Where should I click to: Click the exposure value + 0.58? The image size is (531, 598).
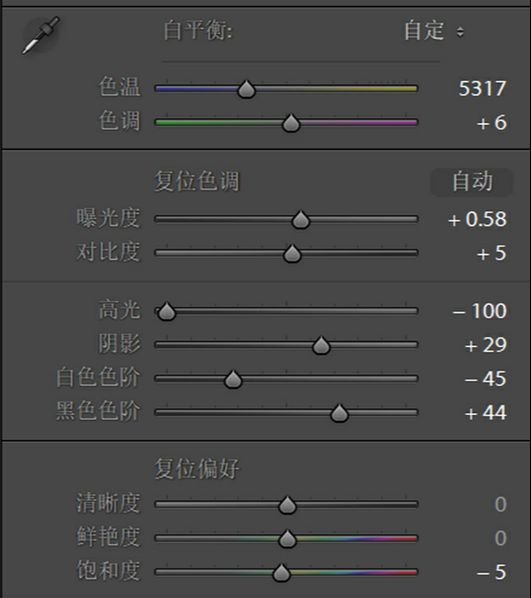click(x=477, y=219)
